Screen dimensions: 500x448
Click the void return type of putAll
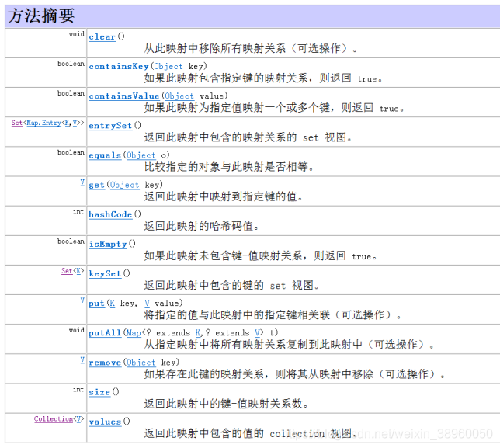(77, 330)
